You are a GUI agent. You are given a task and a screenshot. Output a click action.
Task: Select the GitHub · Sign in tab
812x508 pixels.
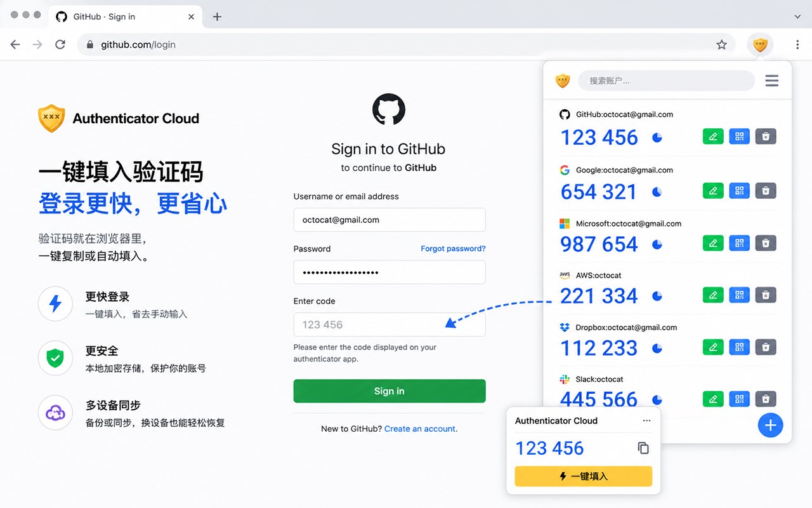(126, 17)
